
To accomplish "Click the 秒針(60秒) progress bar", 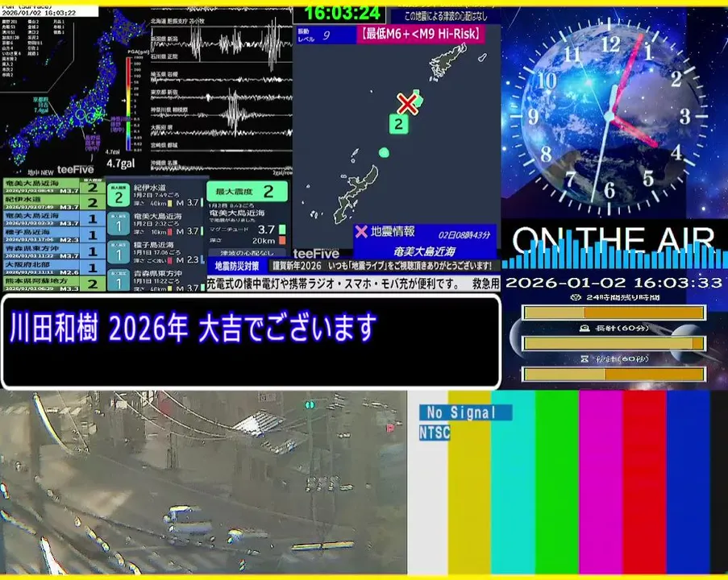I will point(614,374).
